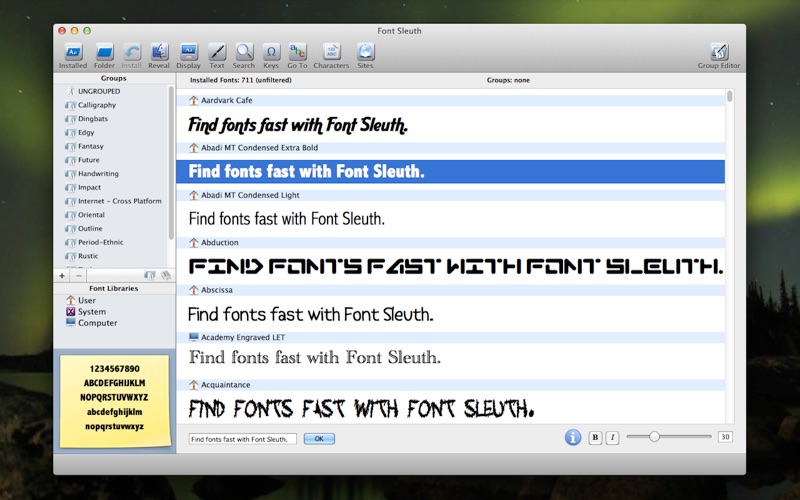Toggle bold preview with B button

595,438
